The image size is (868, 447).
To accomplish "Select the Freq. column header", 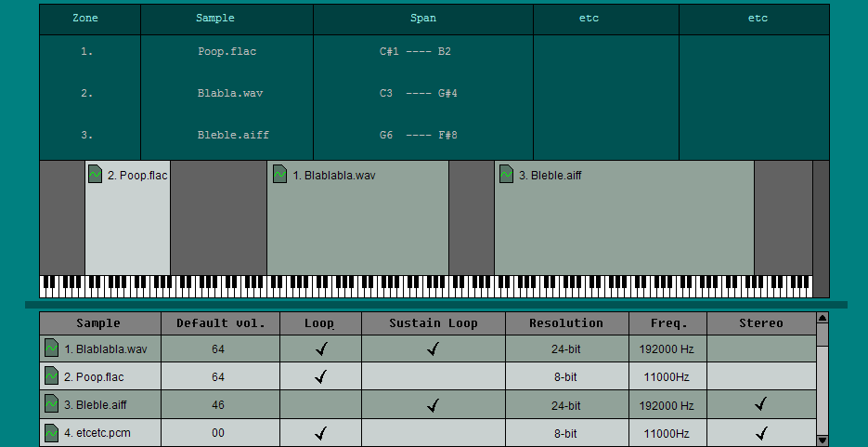I will (x=667, y=323).
